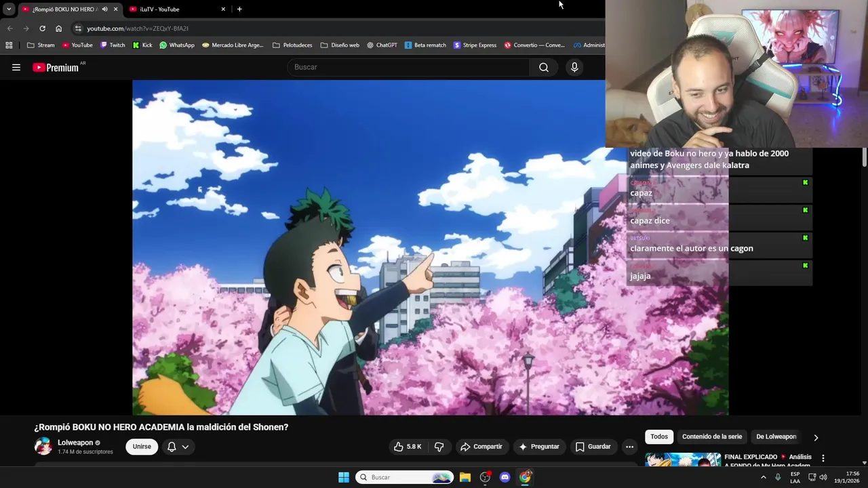Expand the notification bell dropdown
Screen dimensions: 868x488
click(178, 447)
